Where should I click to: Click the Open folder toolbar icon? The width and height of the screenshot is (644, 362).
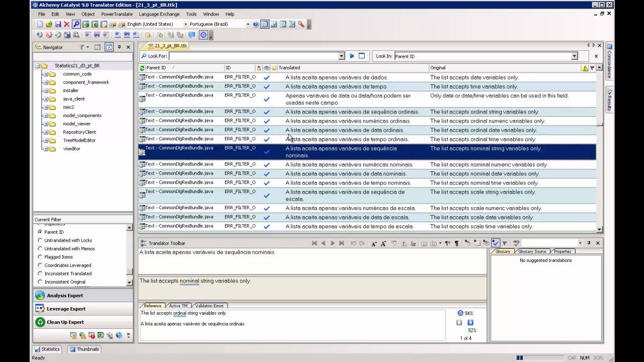[49, 24]
